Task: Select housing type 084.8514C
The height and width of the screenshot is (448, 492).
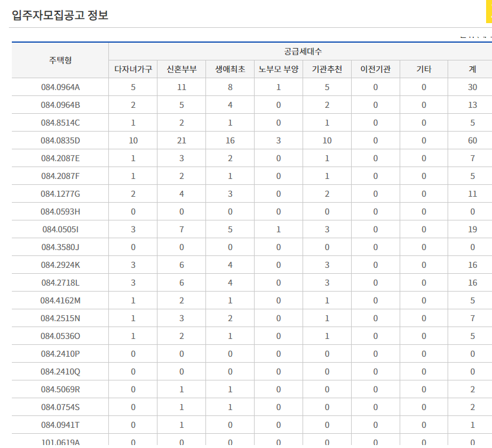Action: click(x=60, y=123)
